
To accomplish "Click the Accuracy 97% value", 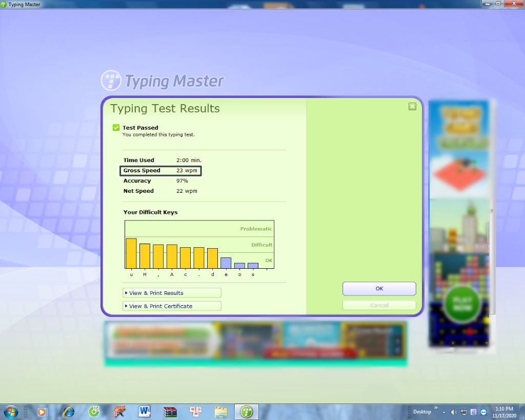I will click(182, 181).
